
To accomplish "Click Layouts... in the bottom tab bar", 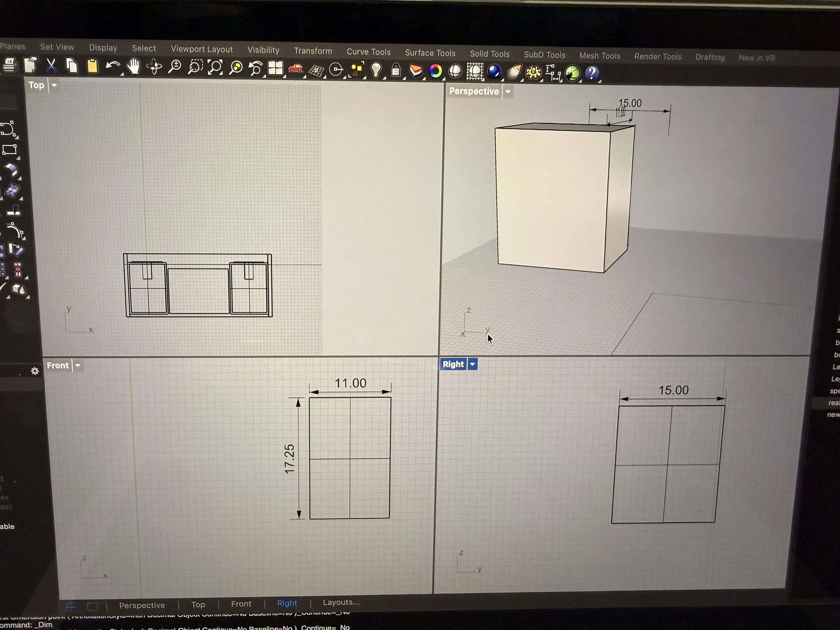I will (x=341, y=602).
